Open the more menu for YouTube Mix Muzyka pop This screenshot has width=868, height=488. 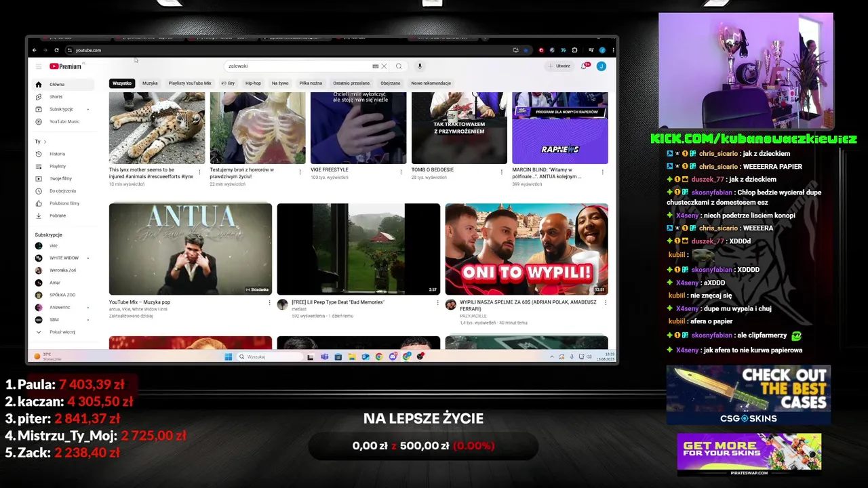[269, 302]
